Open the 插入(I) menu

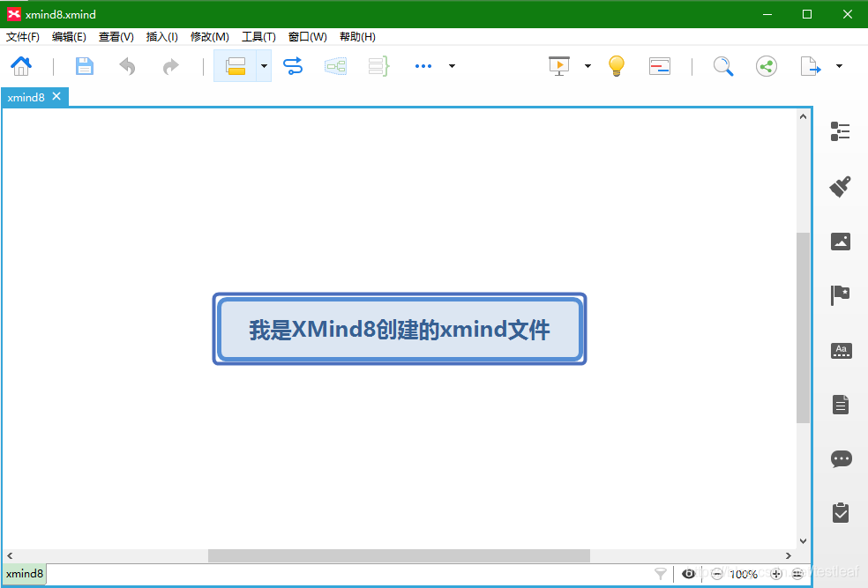tap(162, 36)
